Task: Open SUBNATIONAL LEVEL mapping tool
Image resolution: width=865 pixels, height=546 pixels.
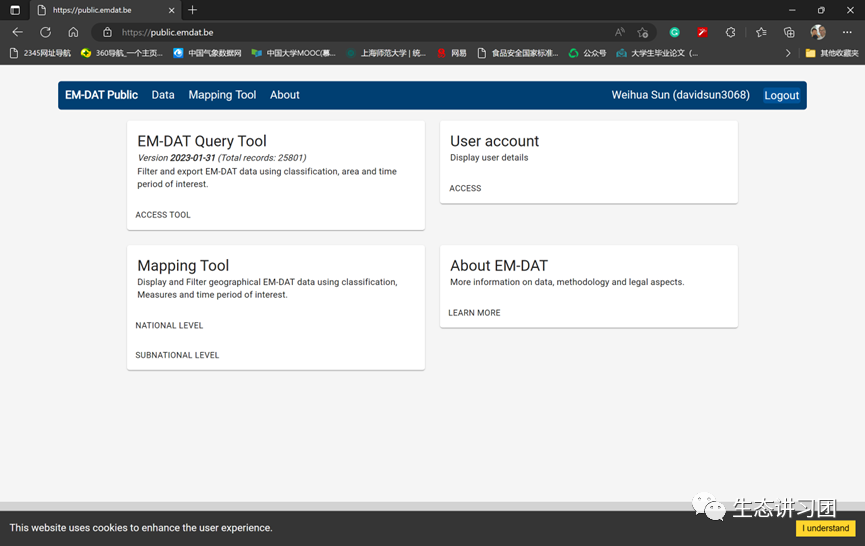Action: pyautogui.click(x=177, y=355)
